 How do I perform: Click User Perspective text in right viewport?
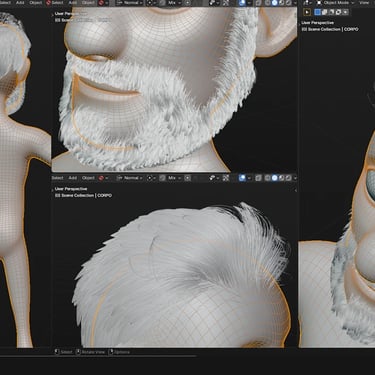click(x=317, y=23)
